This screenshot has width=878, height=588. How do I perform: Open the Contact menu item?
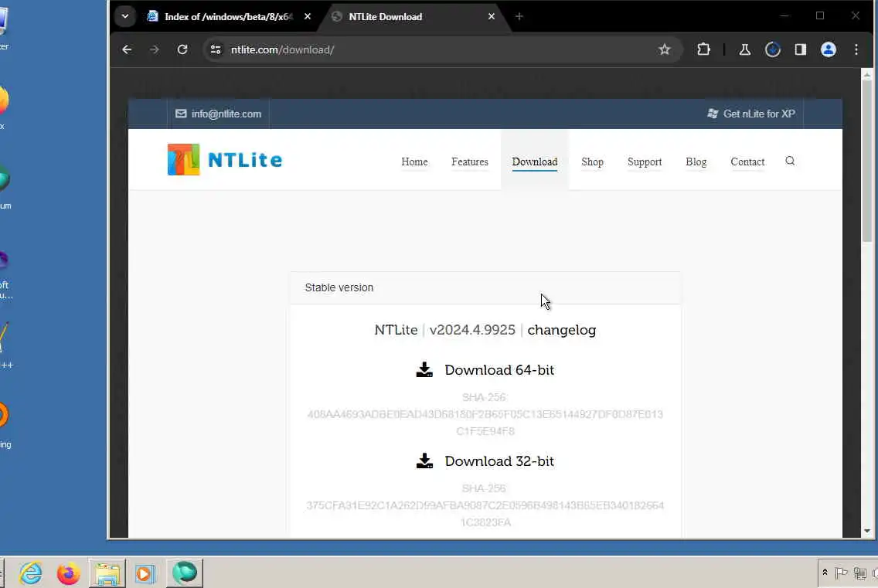747,161
